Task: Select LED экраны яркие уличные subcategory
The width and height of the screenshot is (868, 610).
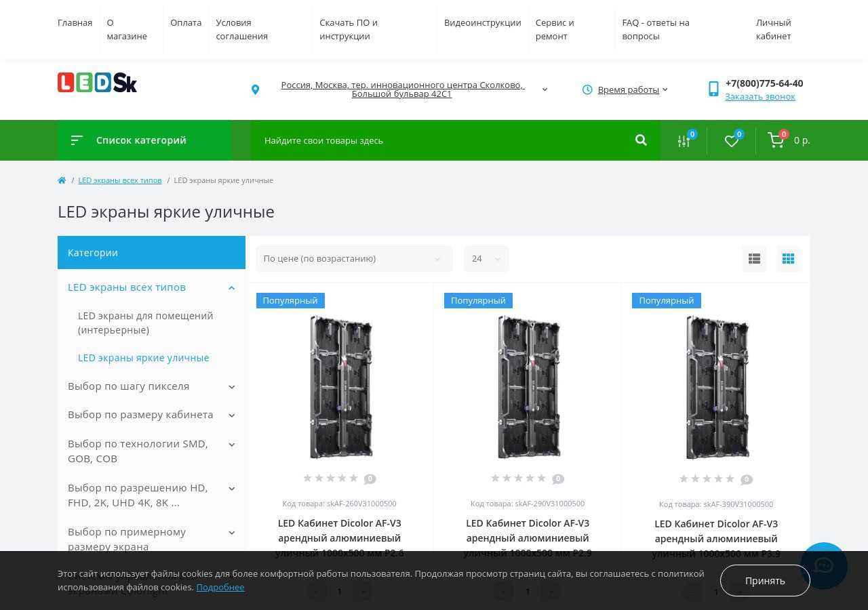Action: pyautogui.click(x=144, y=358)
